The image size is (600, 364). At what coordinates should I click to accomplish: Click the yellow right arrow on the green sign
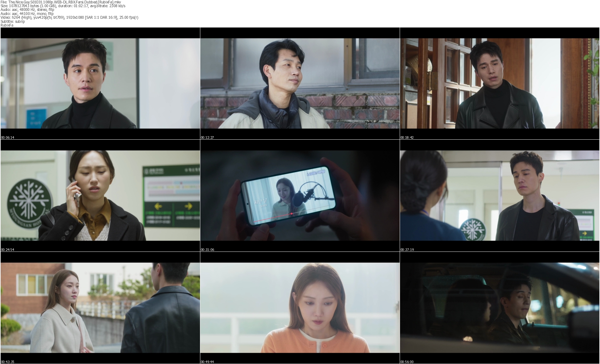click(x=188, y=206)
